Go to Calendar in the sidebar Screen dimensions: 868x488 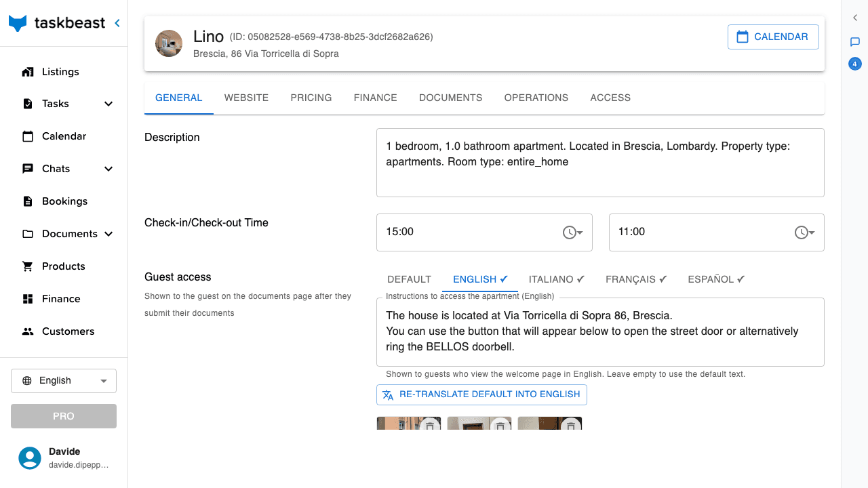point(64,136)
